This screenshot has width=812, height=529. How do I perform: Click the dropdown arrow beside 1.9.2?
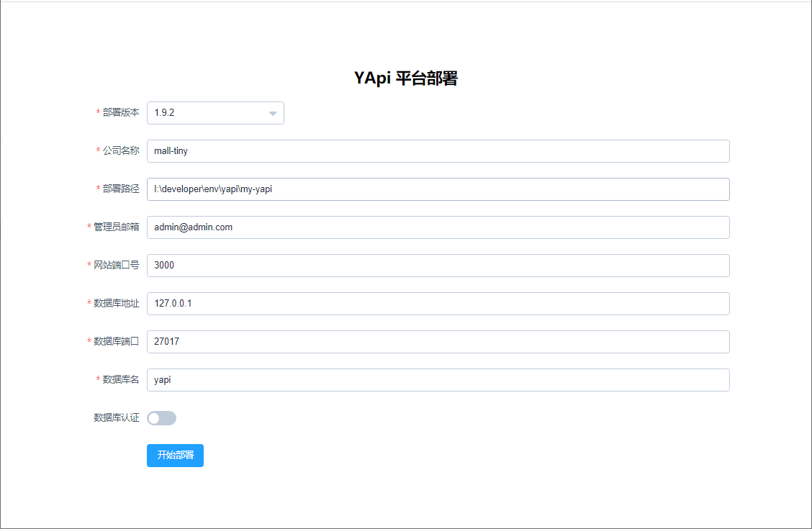pos(273,114)
